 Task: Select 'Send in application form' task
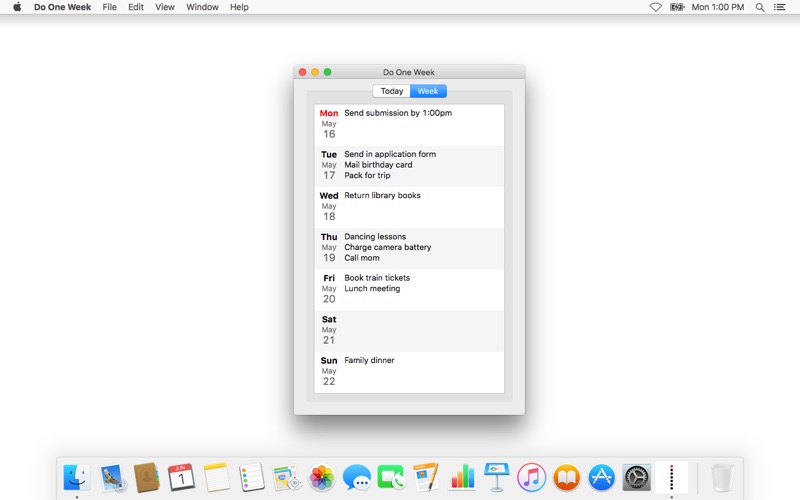click(x=390, y=154)
